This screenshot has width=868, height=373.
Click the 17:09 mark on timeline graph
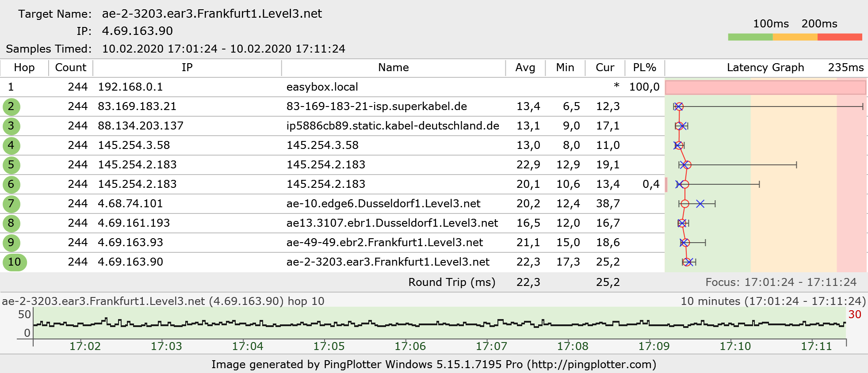tap(654, 346)
